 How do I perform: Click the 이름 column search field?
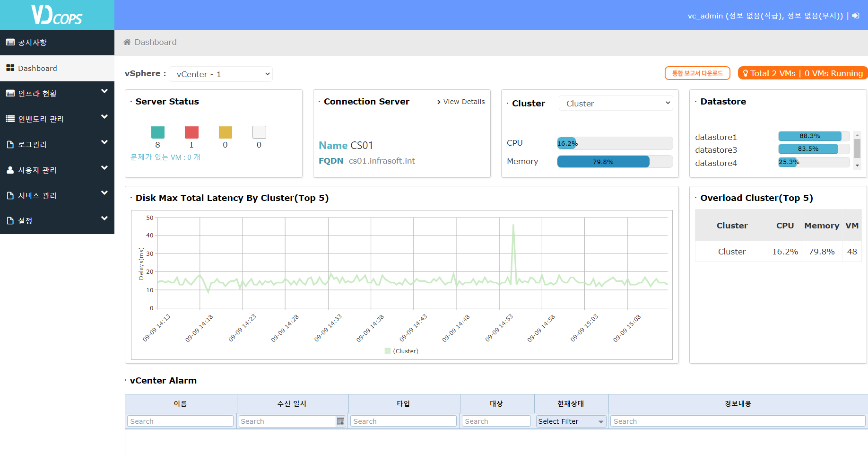point(180,421)
